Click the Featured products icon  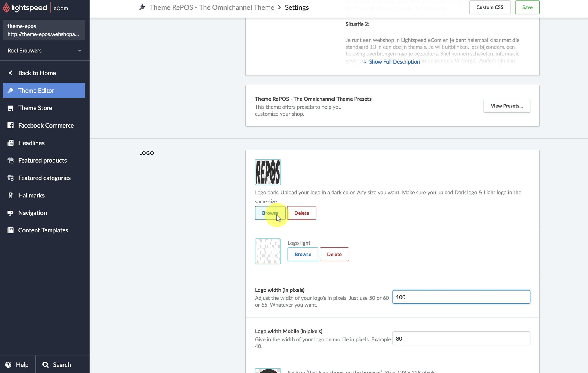tap(11, 160)
